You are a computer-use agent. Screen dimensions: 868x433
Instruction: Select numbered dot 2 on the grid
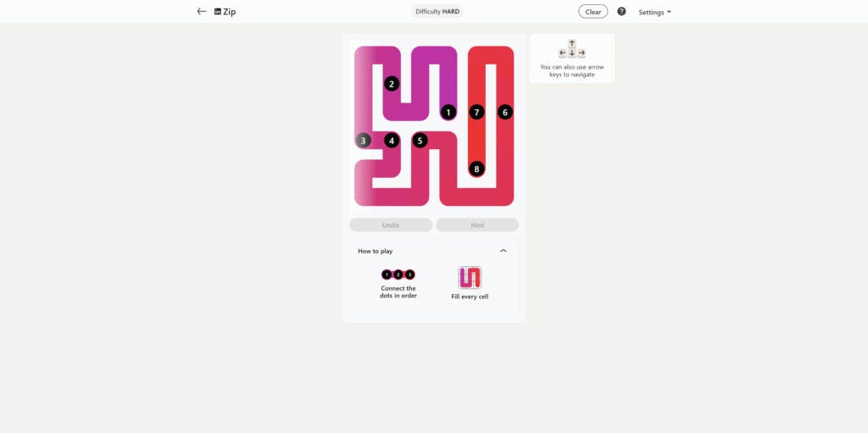392,84
